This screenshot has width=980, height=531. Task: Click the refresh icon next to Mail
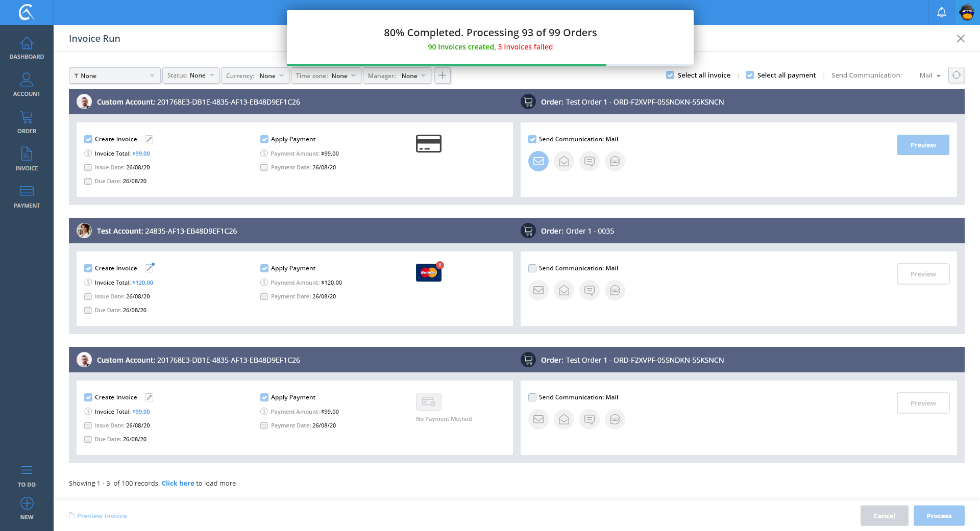coord(956,75)
